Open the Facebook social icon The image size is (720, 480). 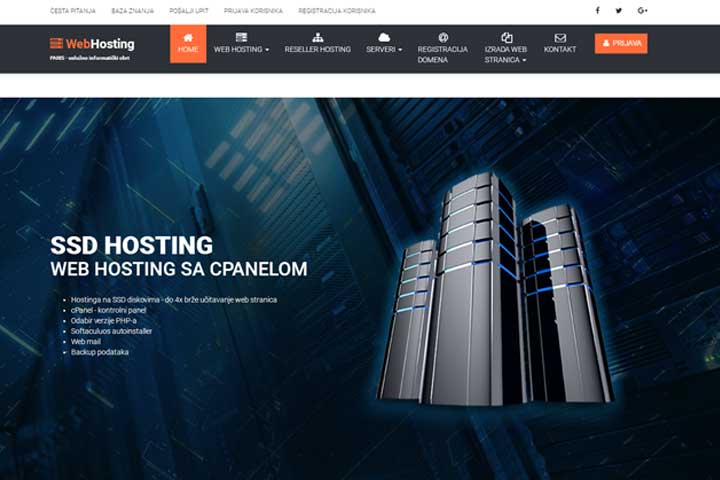[598, 11]
